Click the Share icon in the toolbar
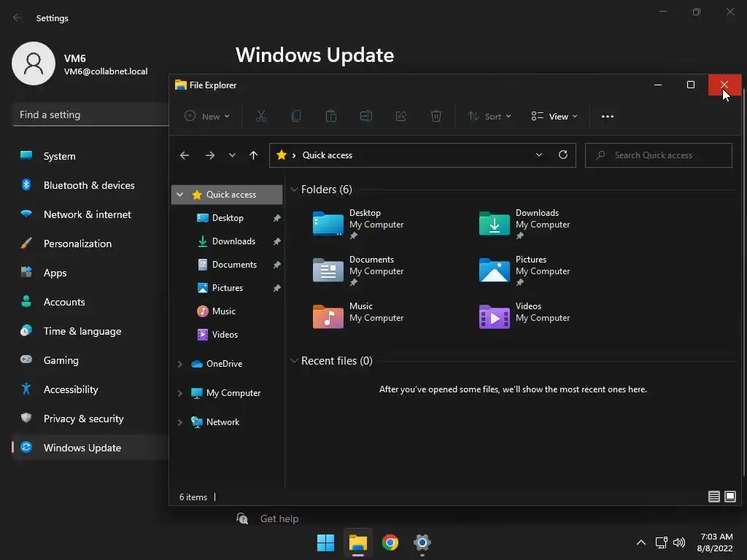747x560 pixels. [x=401, y=116]
